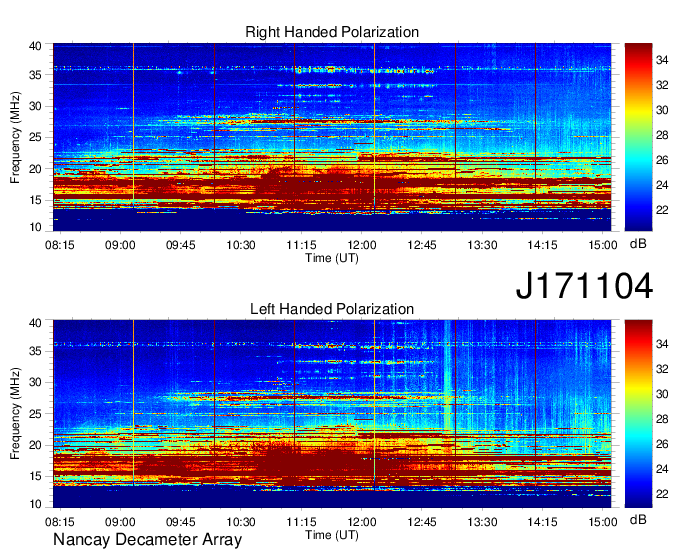Click the 10 MHz tick on the left-handed plot
This screenshot has height=552, width=680.
point(35,504)
